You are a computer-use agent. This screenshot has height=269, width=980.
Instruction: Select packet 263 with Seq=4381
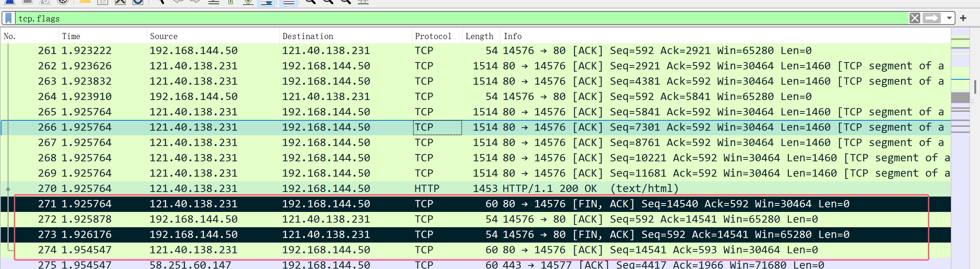point(475,81)
